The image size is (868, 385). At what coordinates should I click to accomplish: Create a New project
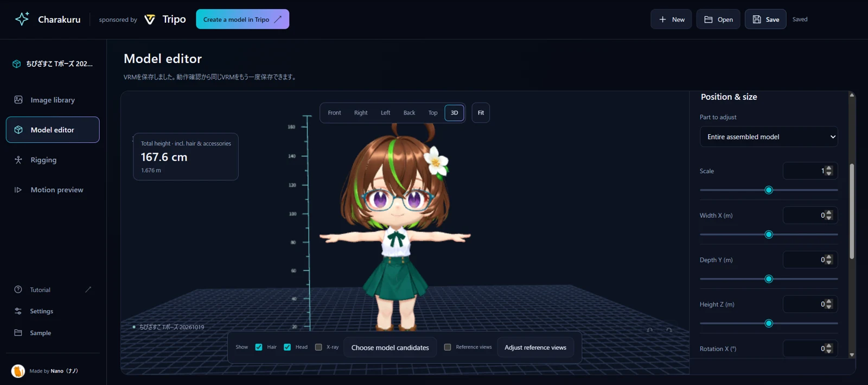point(671,19)
